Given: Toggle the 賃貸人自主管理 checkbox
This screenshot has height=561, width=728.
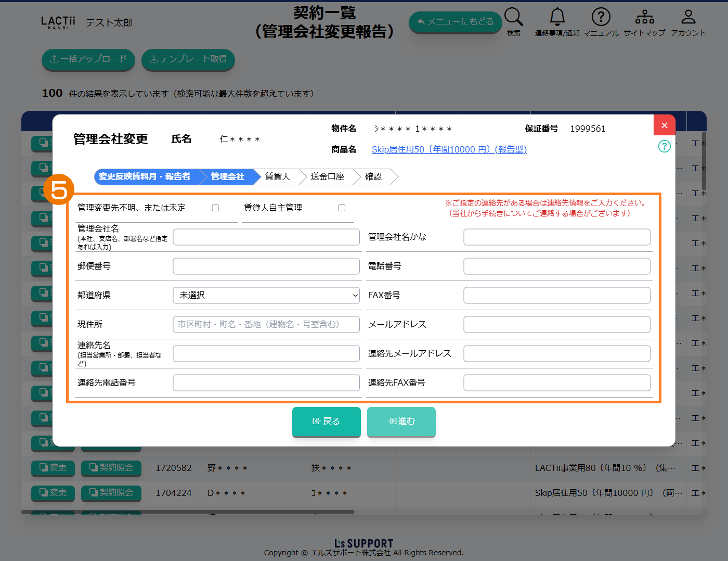Looking at the screenshot, I should coord(342,208).
